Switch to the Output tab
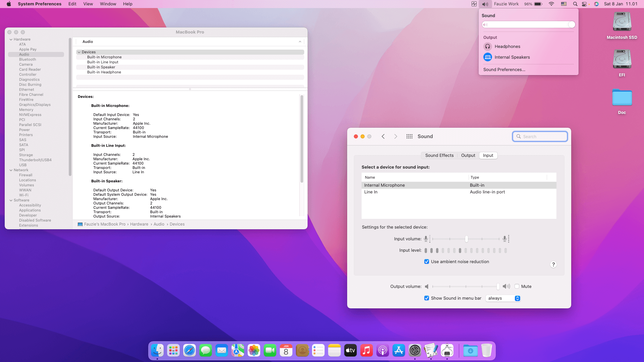The height and width of the screenshot is (362, 644). pyautogui.click(x=468, y=156)
